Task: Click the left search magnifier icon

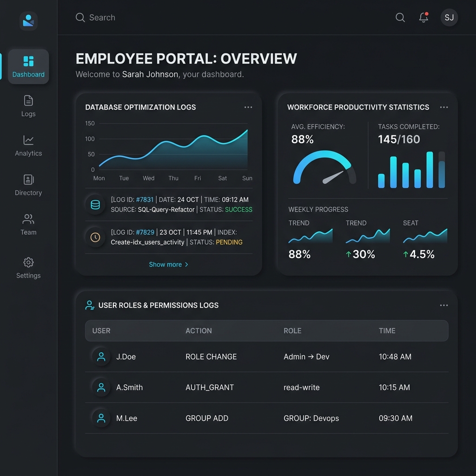Action: pyautogui.click(x=80, y=18)
